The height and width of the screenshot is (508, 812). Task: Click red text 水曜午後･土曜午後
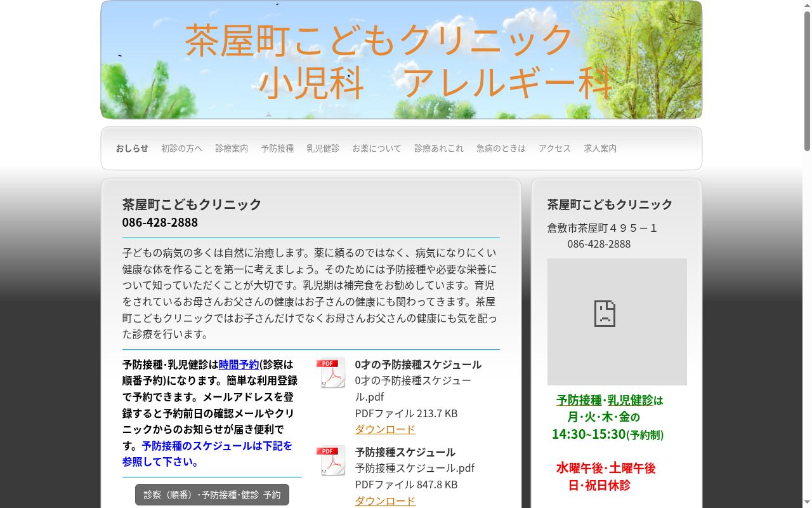(x=606, y=469)
